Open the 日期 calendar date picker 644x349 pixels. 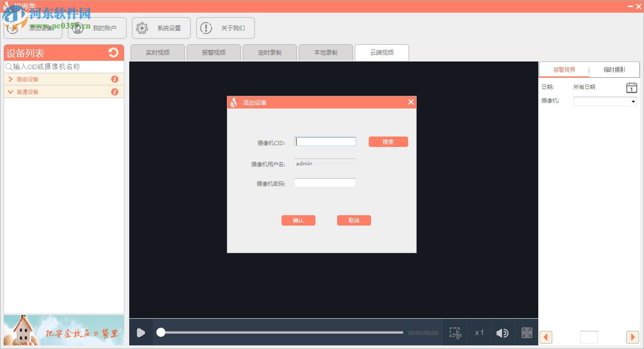click(x=631, y=88)
